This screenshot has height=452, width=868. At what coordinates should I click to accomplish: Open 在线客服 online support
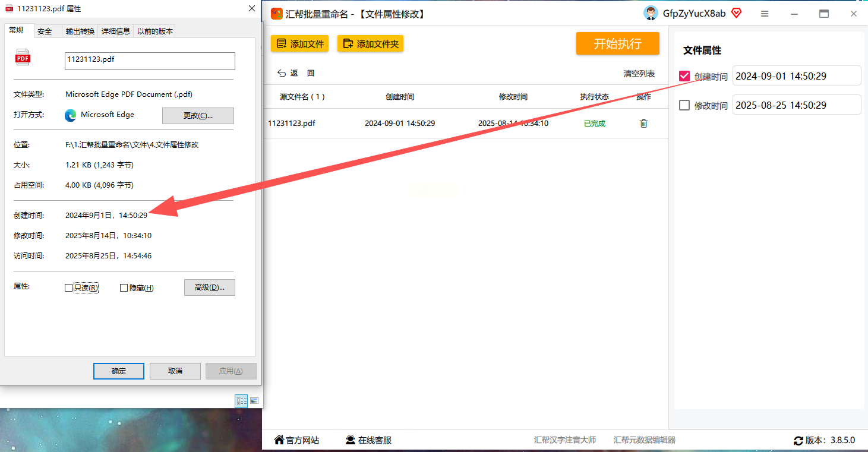pos(368,440)
